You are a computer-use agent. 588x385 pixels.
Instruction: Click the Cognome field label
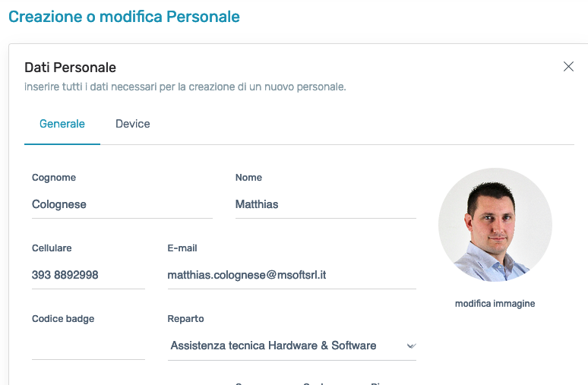click(54, 178)
